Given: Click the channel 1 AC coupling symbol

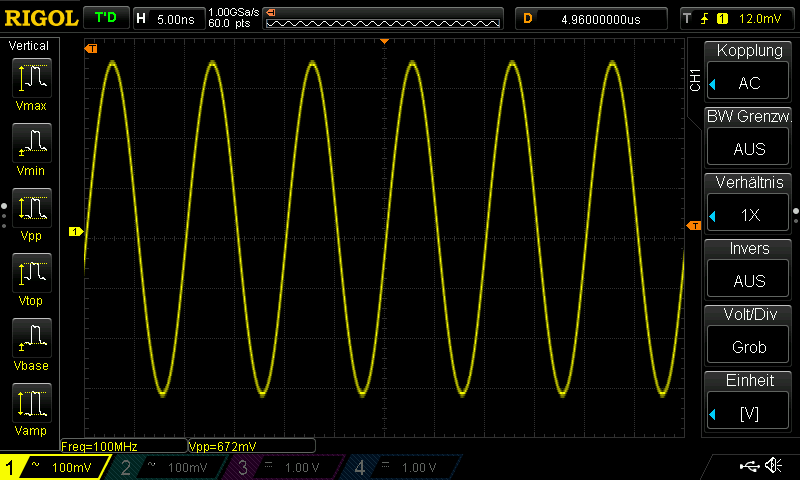Looking at the screenshot, I should click(x=35, y=465).
